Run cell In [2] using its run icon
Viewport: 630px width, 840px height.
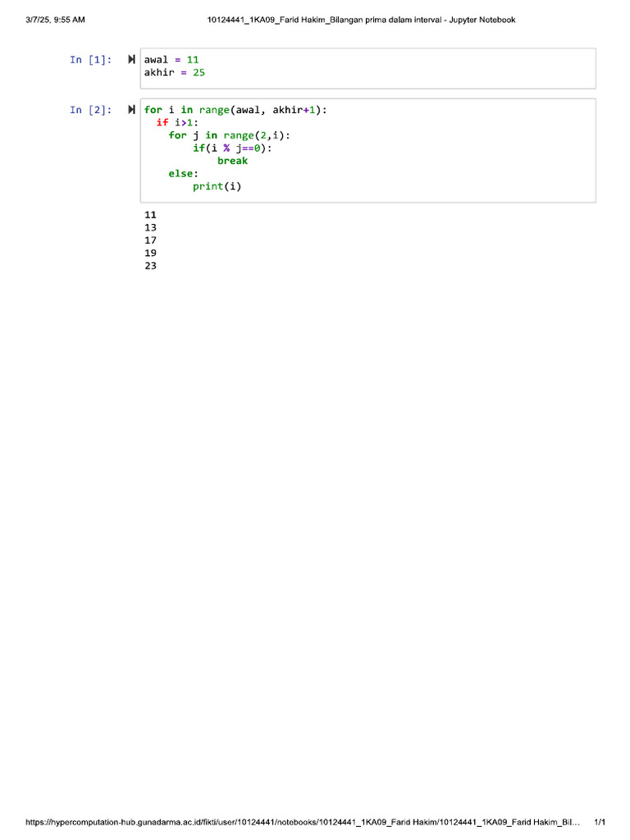[131, 110]
